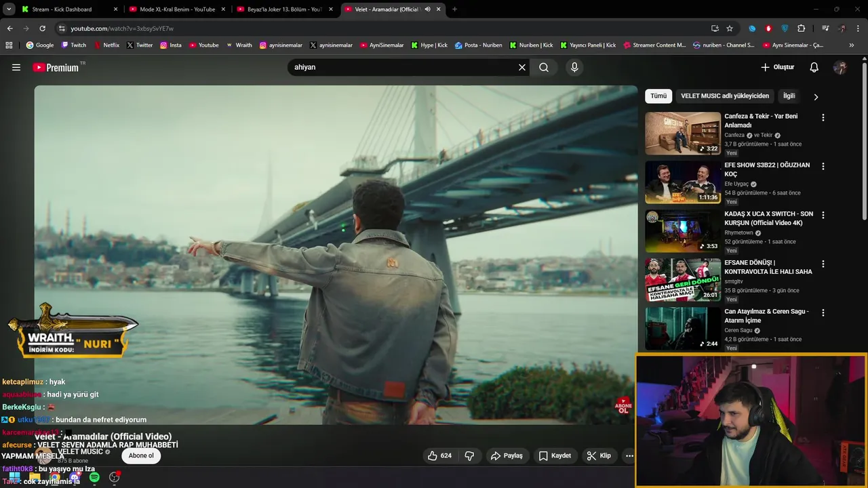Open the apps grid in bookmarks bar
This screenshot has width=868, height=488.
pos(9,45)
